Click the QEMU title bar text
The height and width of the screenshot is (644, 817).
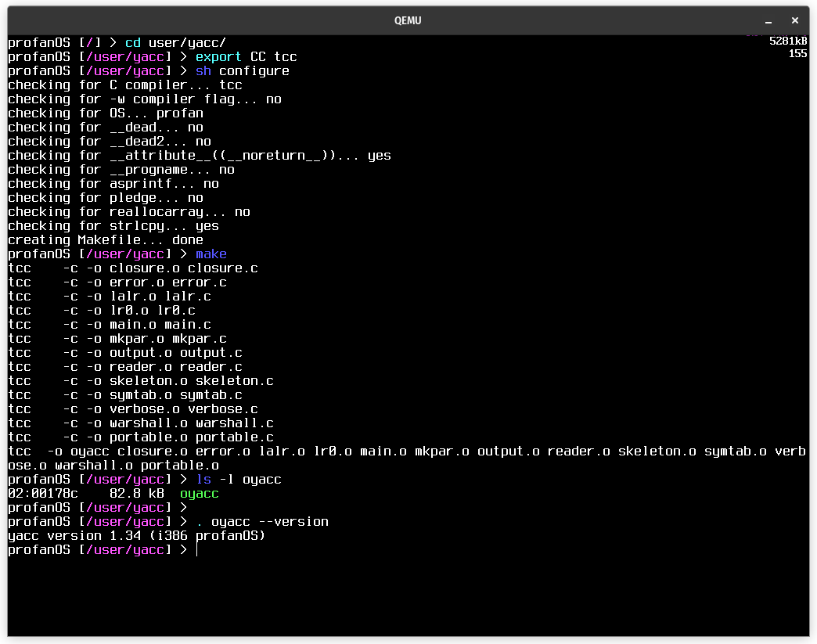[x=408, y=20]
